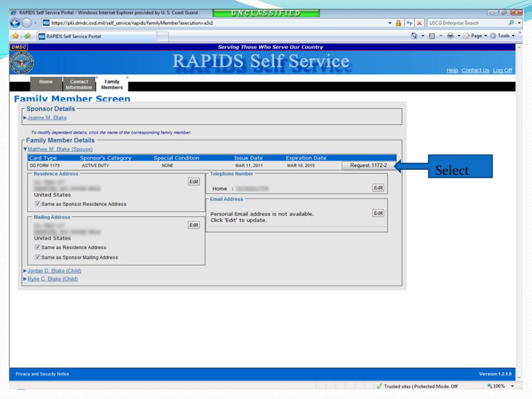
Task: Open the Rylie C. Blake (Child) link
Action: coord(52,279)
